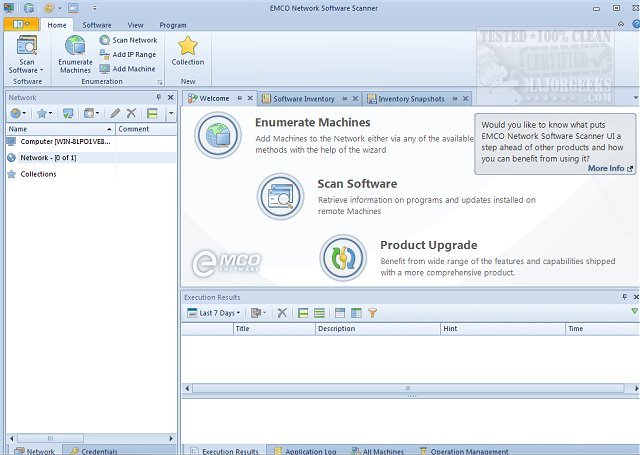Open the Enumerate Machines heading link
The width and height of the screenshot is (640, 455).
313,122
